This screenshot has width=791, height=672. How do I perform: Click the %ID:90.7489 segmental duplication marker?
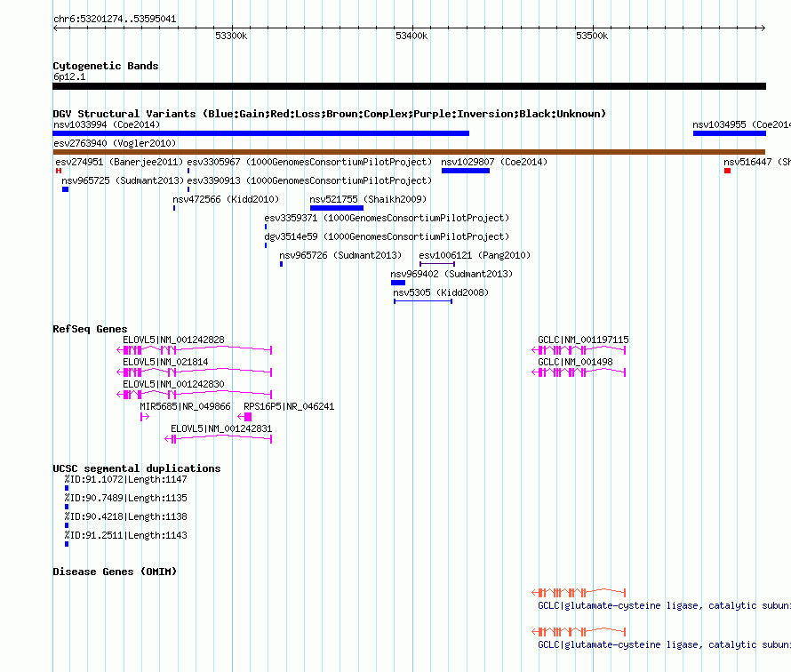(67, 507)
